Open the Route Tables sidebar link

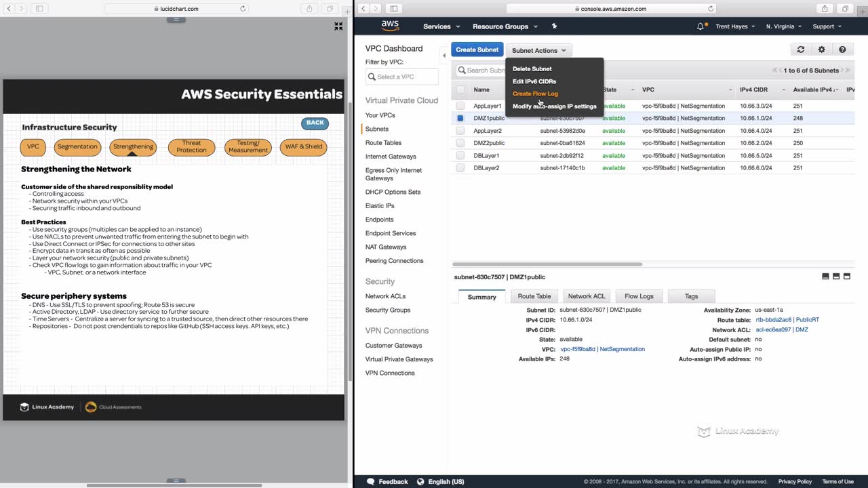(383, 143)
